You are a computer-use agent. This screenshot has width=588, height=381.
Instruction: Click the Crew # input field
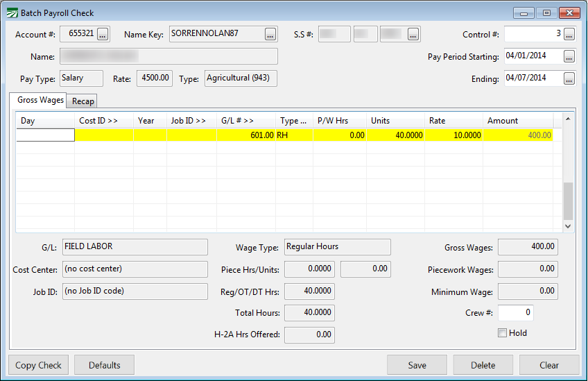pos(515,313)
